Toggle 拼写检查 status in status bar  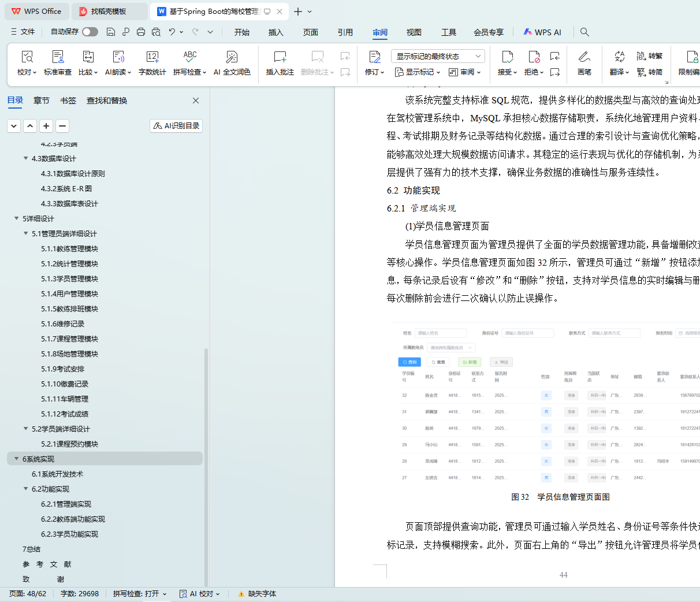tap(139, 593)
